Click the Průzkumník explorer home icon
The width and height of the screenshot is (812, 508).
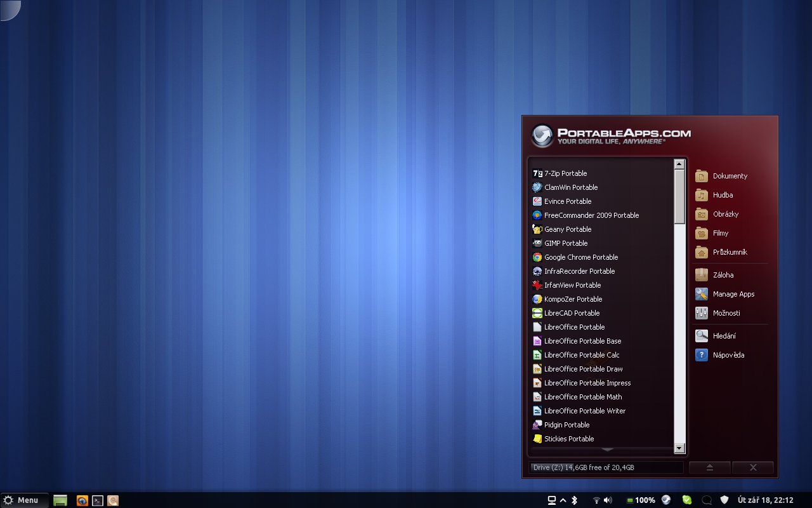pos(702,252)
